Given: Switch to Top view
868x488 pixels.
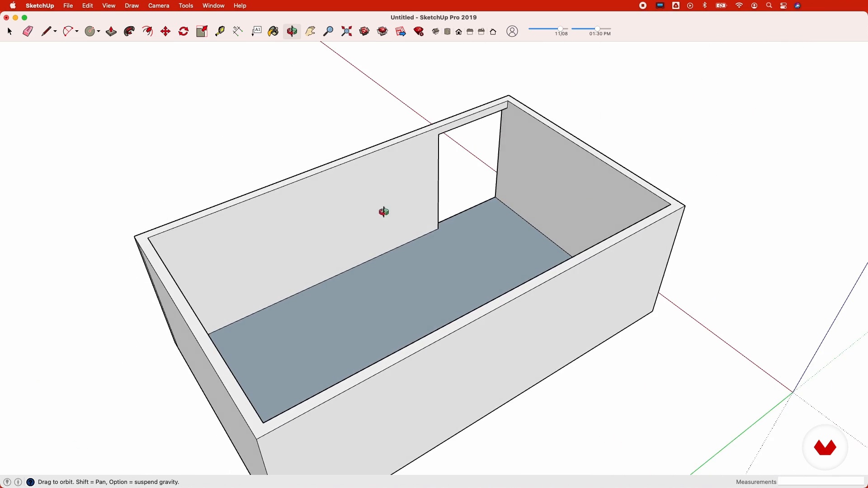Looking at the screenshot, I should pyautogui.click(x=448, y=32).
